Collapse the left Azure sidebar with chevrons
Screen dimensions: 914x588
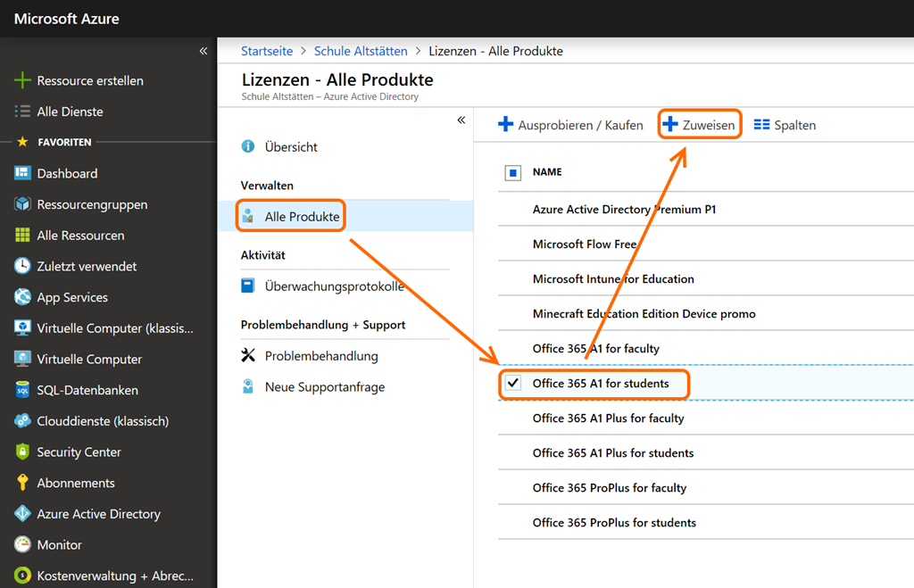(x=204, y=51)
